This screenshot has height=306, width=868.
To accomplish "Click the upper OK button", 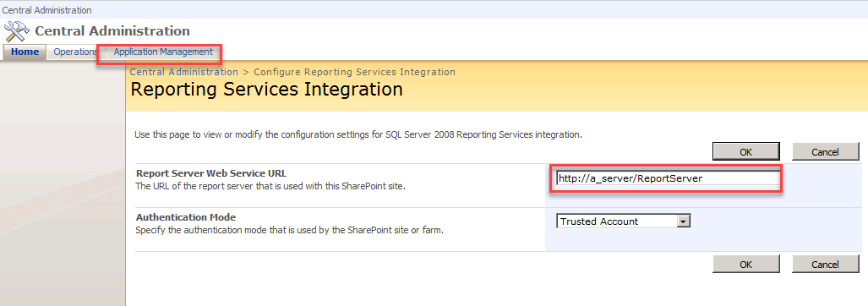I will (745, 151).
